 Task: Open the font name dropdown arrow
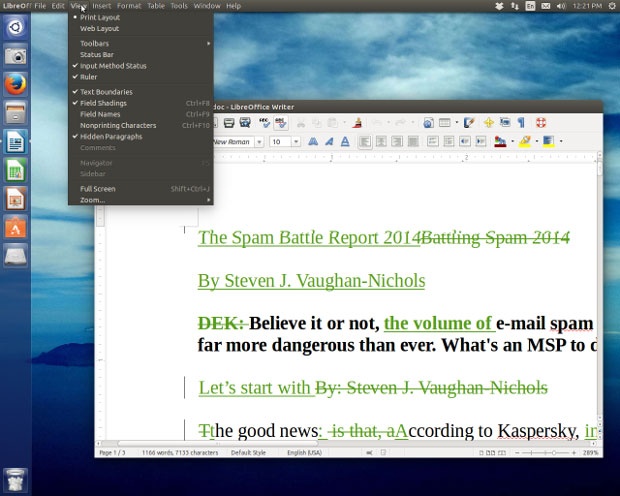(x=259, y=142)
